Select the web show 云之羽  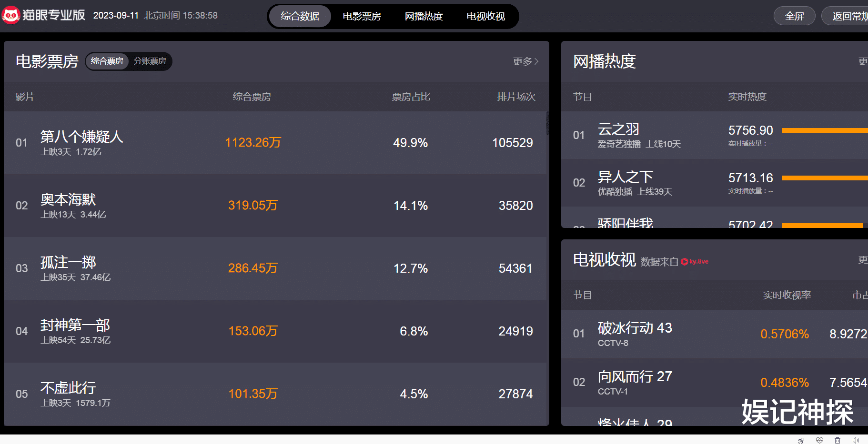click(x=619, y=129)
